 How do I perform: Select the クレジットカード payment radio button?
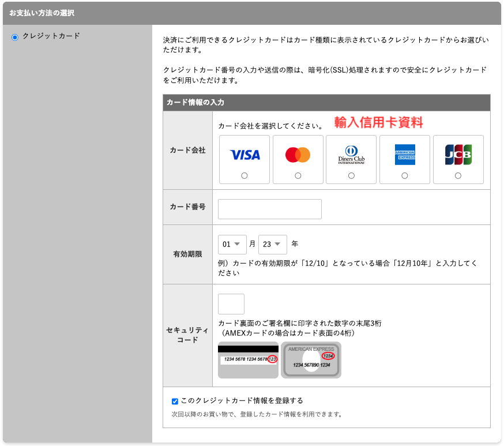15,37
